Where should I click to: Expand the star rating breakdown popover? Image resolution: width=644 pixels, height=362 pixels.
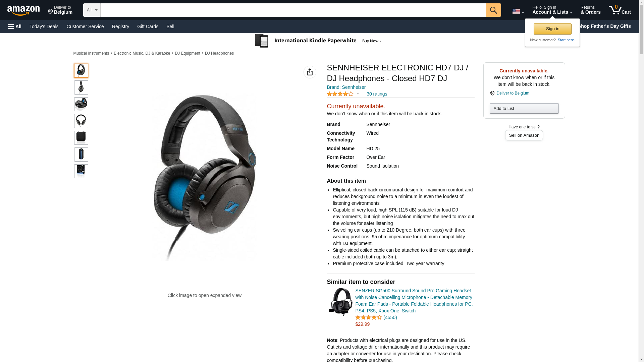point(343,94)
